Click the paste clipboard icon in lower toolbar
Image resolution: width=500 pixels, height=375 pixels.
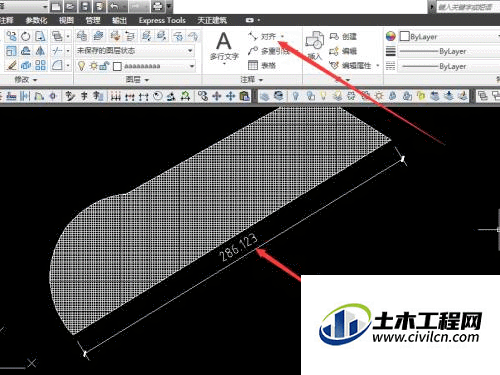(x=245, y=96)
